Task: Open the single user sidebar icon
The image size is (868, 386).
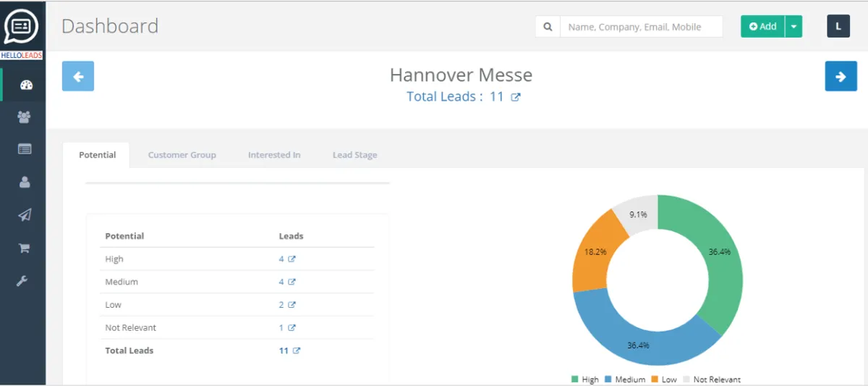Action: [x=25, y=182]
